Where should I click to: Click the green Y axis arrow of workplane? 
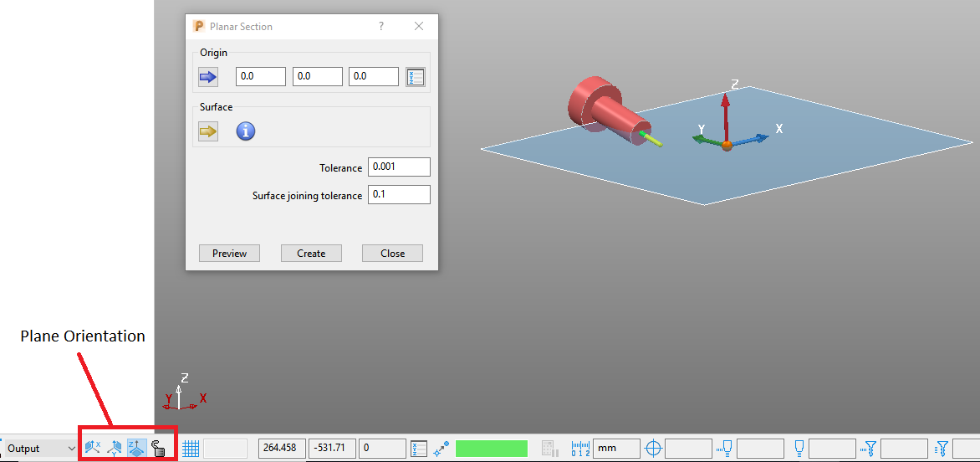point(707,140)
